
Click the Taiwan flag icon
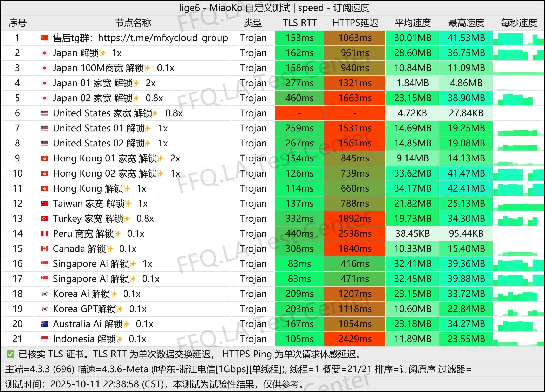(45, 204)
